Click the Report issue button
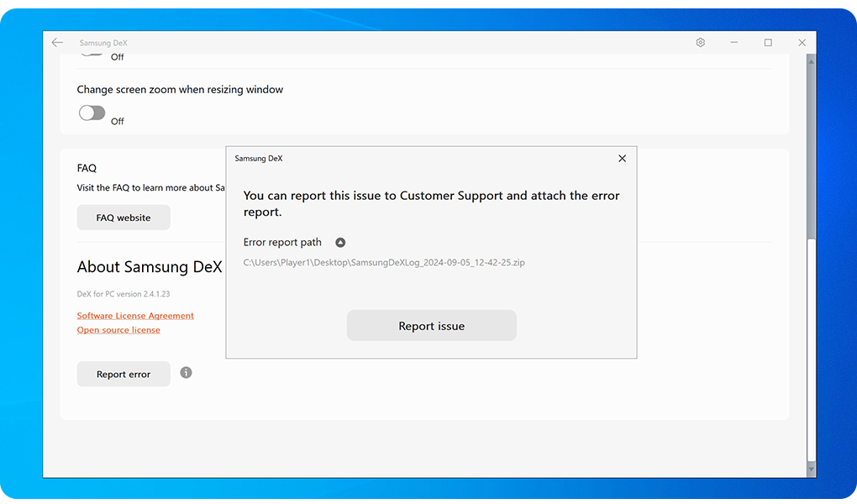The width and height of the screenshot is (857, 504). coord(432,326)
